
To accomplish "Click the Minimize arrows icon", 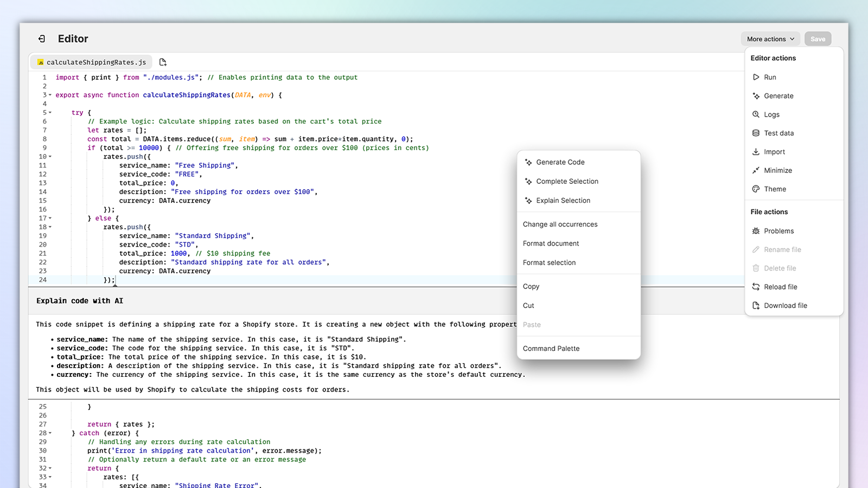I will 756,170.
